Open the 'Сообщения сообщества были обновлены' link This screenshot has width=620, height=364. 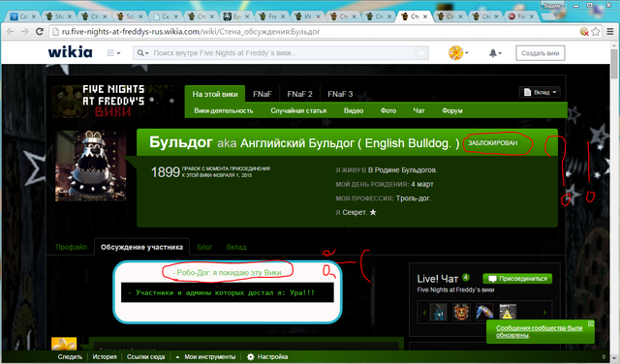point(539,332)
